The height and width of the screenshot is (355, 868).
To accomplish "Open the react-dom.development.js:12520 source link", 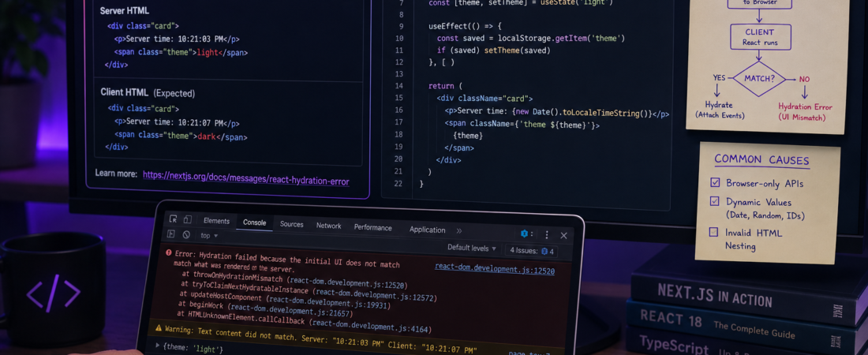I will 494,268.
